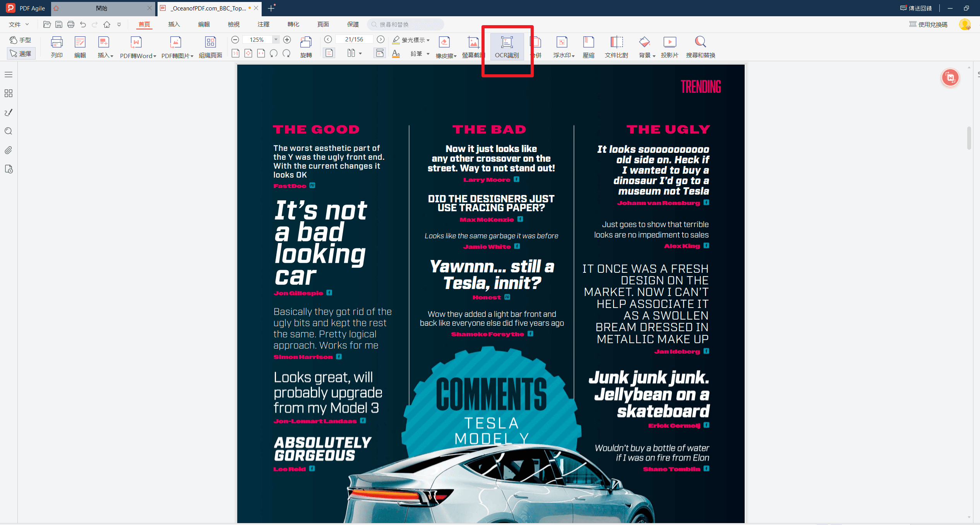The width and height of the screenshot is (980, 525).
Task: Click the 螢幕截圖 screenshot tool
Action: [x=473, y=47]
